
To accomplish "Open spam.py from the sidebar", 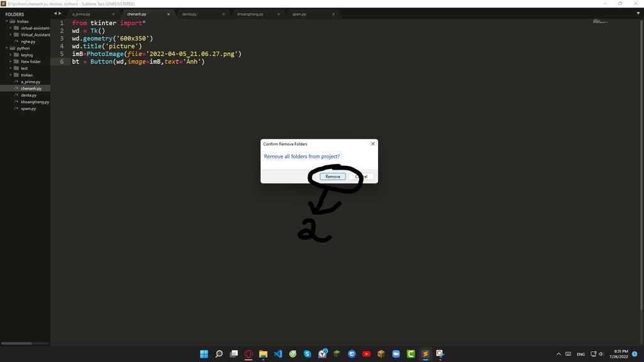I will (x=28, y=108).
